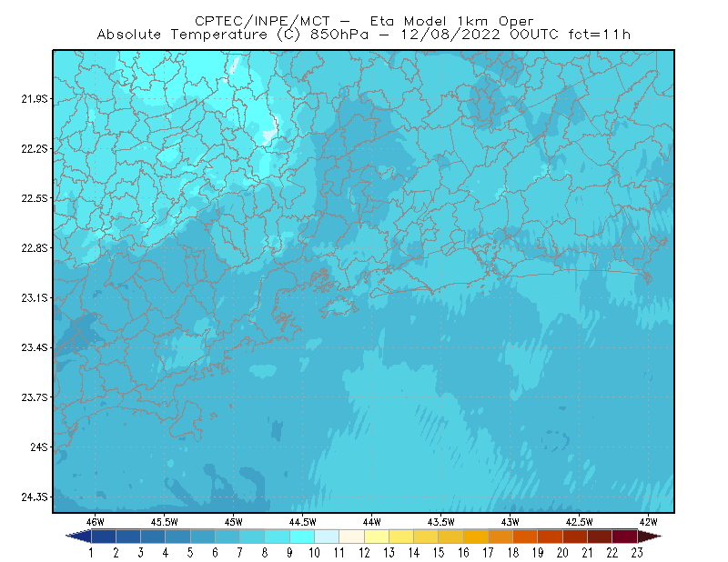Pick the swatch between 21 and 22
This screenshot has height=562, width=728.
(x=600, y=537)
